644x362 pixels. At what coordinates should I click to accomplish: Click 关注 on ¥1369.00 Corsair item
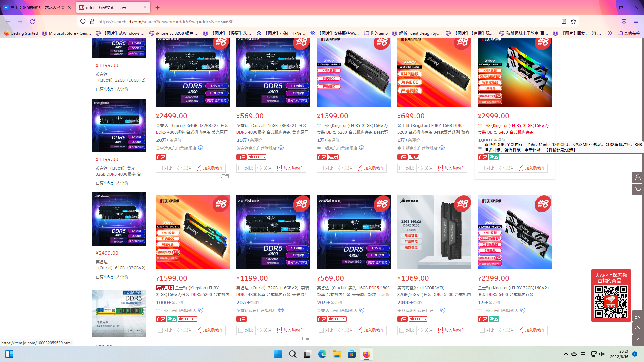pos(426,330)
